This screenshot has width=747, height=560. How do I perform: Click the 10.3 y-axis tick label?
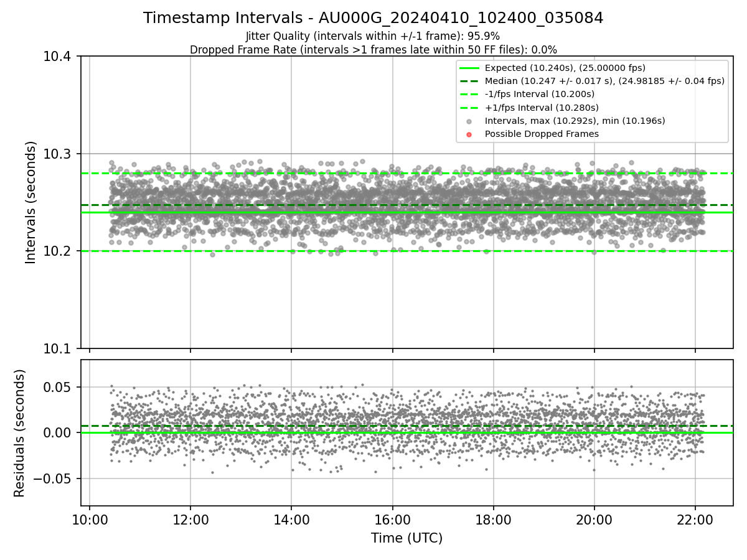click(59, 154)
